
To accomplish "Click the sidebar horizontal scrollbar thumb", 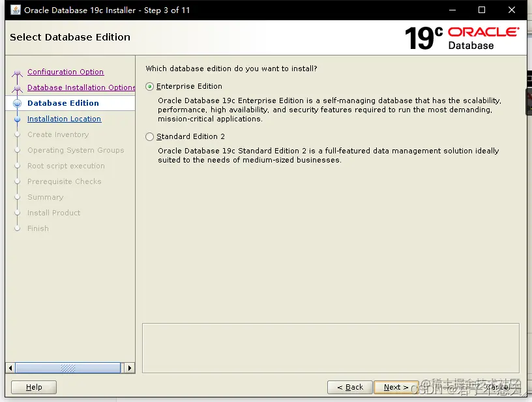I will [x=68, y=368].
